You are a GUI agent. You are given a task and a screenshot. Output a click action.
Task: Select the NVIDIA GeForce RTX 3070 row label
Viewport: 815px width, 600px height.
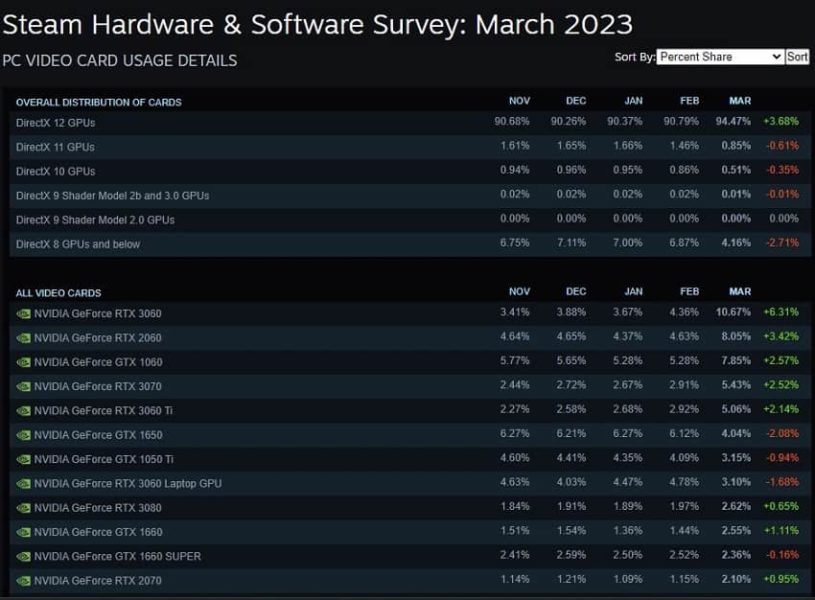point(98,386)
